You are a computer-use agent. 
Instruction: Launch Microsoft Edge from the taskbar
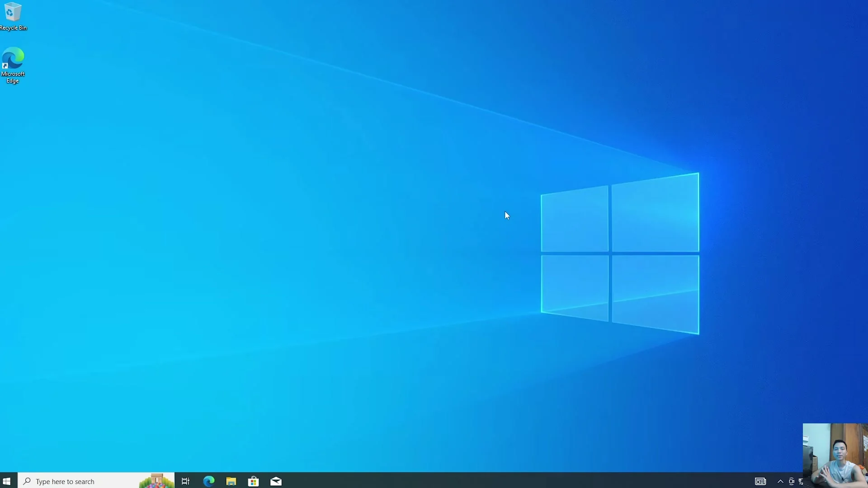click(208, 481)
